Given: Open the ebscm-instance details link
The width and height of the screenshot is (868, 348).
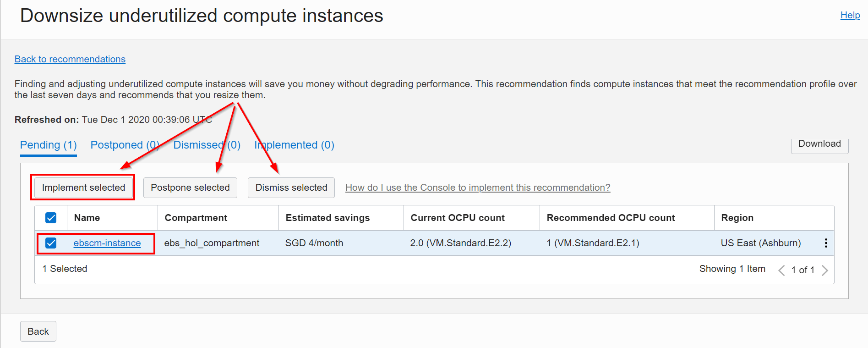Looking at the screenshot, I should click(107, 243).
